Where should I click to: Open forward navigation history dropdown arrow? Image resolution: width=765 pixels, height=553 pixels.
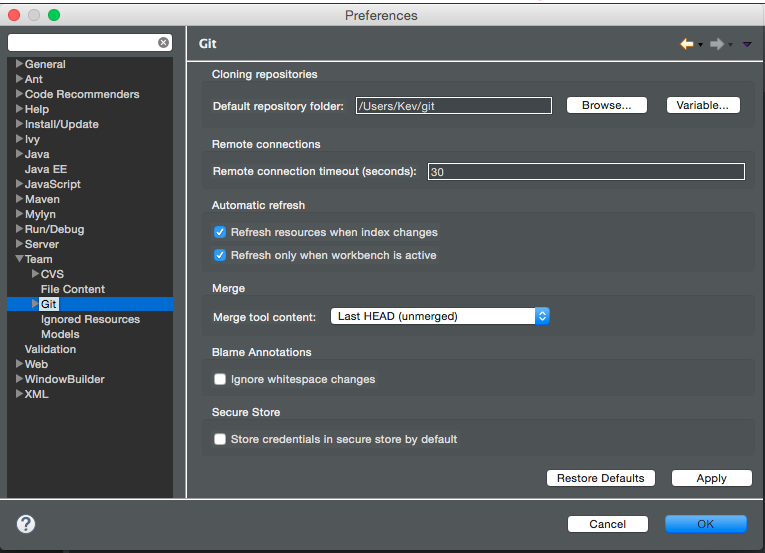click(730, 44)
